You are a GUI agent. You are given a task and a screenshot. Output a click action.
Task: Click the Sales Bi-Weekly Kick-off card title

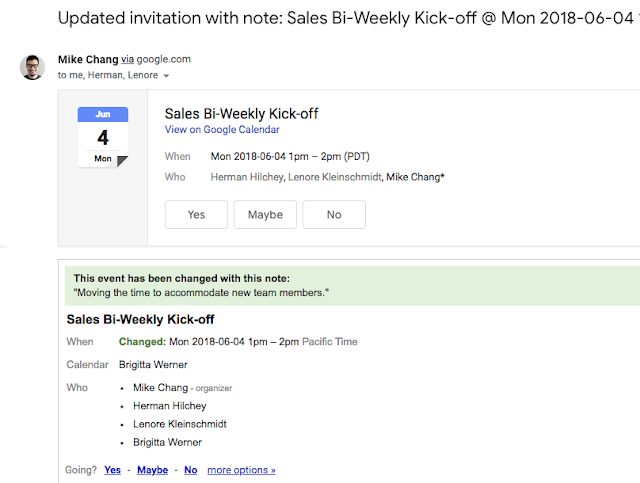241,113
